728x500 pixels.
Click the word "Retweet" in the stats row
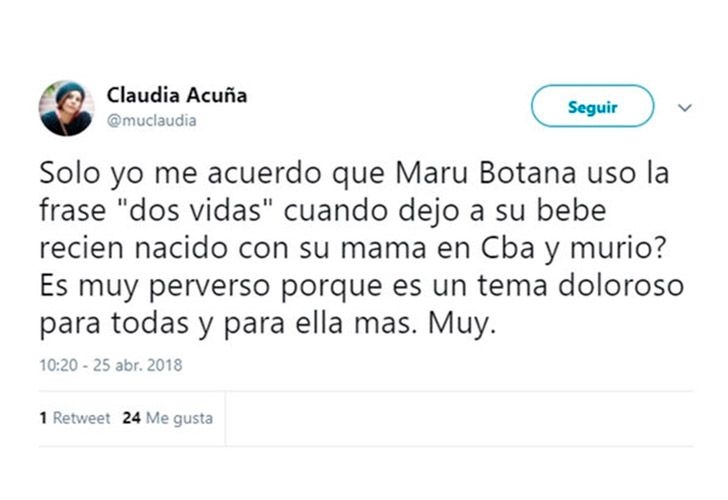[81, 418]
